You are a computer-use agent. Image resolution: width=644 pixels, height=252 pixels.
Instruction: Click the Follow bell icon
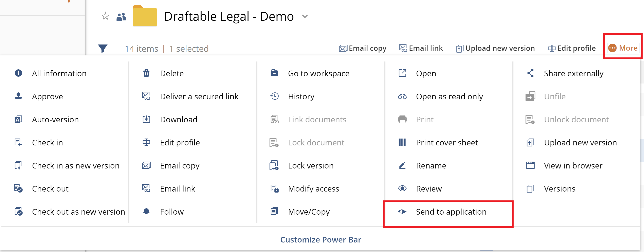click(x=146, y=212)
